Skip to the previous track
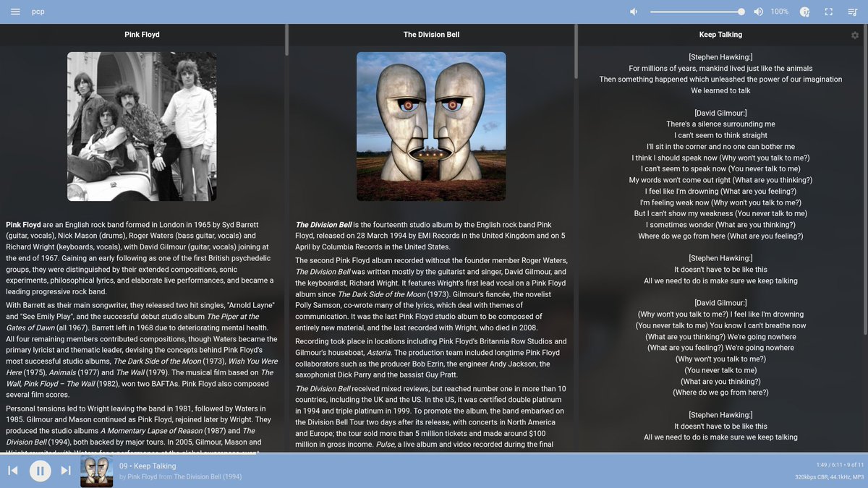The width and height of the screenshot is (868, 488). pyautogui.click(x=13, y=471)
